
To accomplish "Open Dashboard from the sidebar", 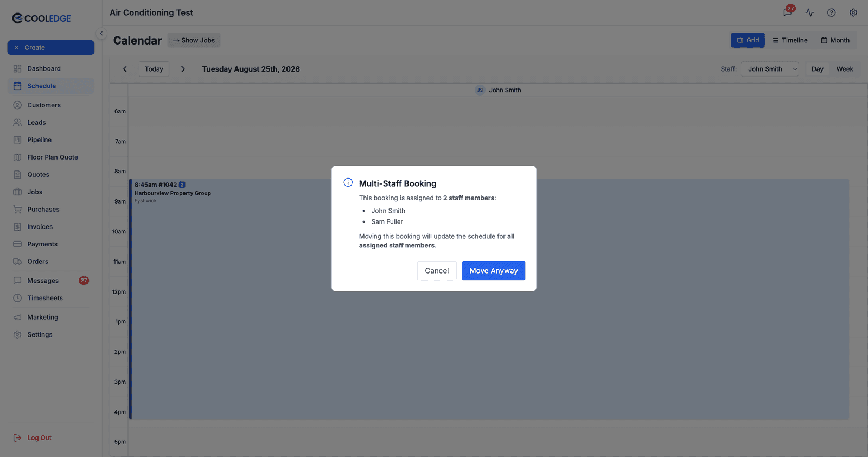I will pyautogui.click(x=51, y=68).
